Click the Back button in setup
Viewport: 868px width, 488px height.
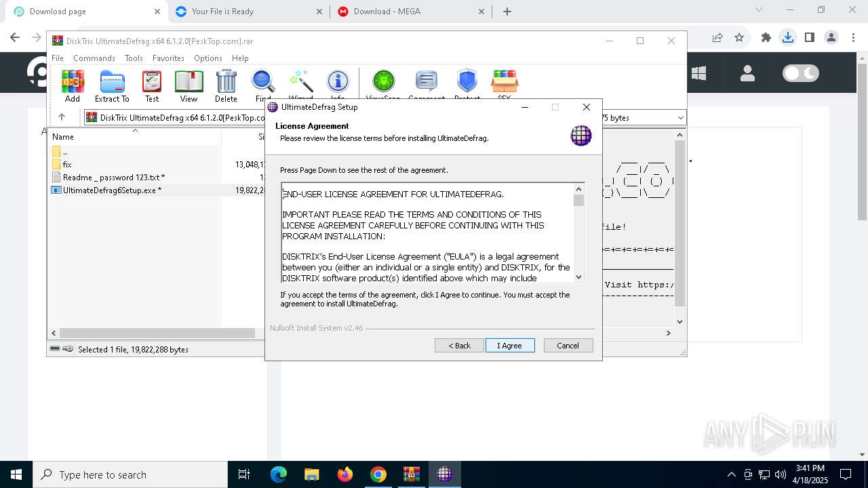(x=459, y=346)
